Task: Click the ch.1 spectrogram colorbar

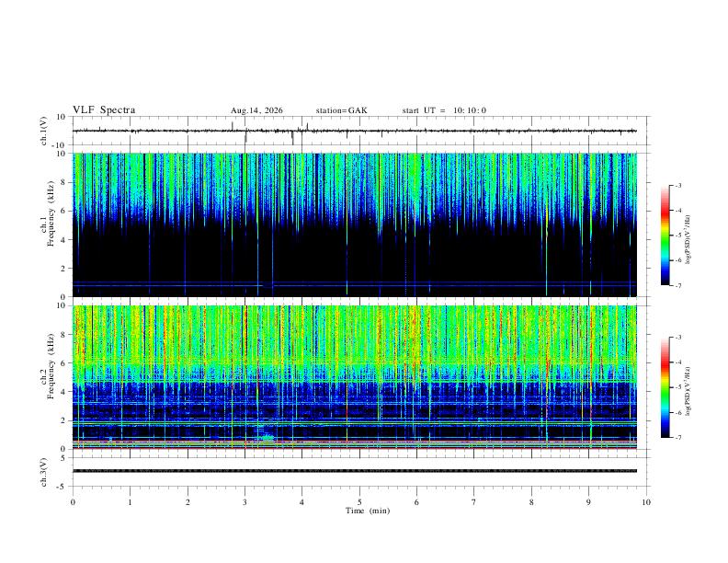Action: pyautogui.click(x=665, y=236)
